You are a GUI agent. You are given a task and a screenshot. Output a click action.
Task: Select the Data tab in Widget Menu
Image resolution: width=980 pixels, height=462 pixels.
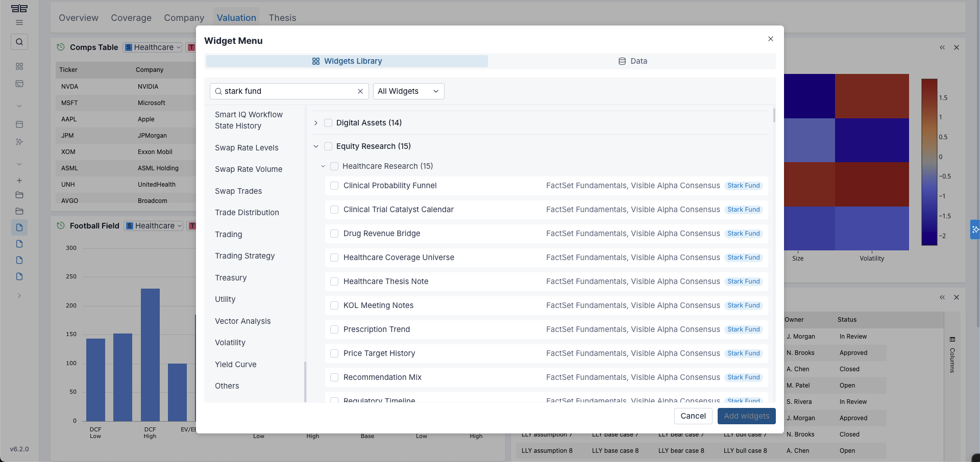[632, 61]
